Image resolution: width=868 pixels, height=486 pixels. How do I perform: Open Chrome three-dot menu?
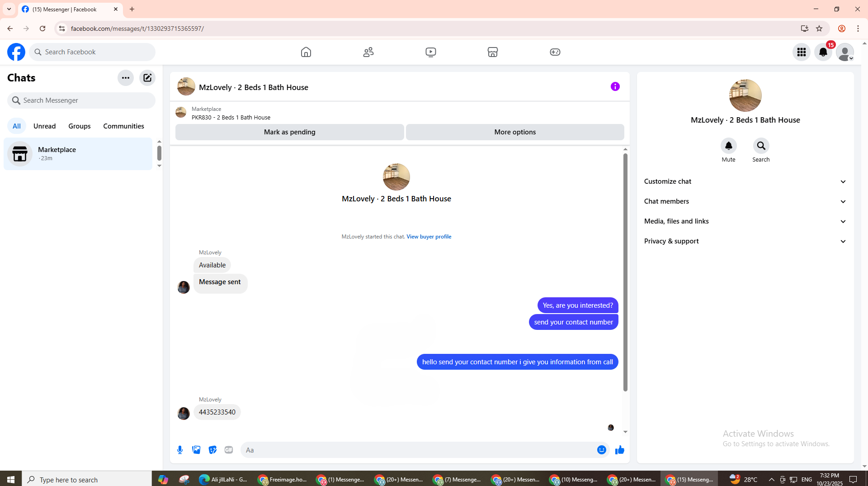[x=858, y=29]
